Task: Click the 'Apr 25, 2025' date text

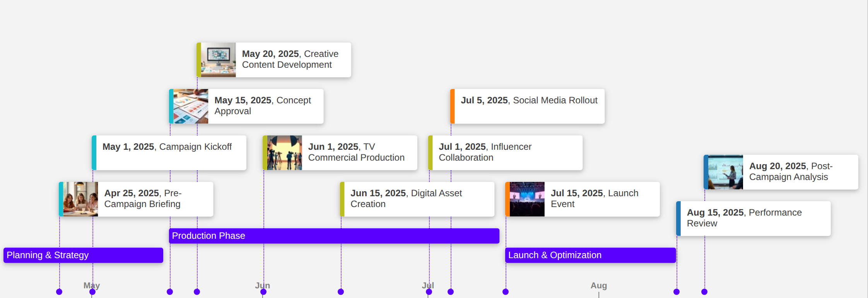Action: [132, 193]
